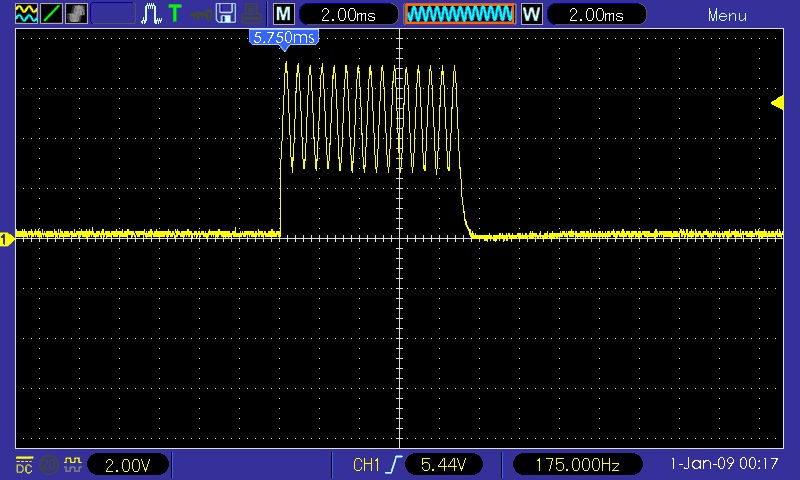Click the dimmed printer icon
Viewport: 800px width, 480px height.
pos(252,14)
